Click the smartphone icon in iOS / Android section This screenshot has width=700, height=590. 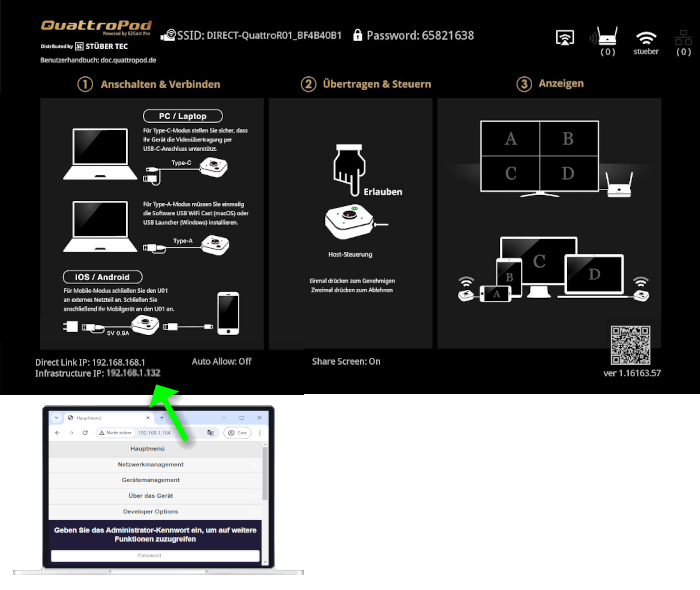coord(228,313)
